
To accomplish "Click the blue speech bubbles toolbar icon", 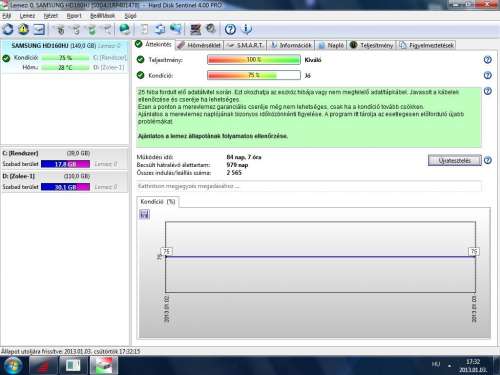I will point(176,29).
